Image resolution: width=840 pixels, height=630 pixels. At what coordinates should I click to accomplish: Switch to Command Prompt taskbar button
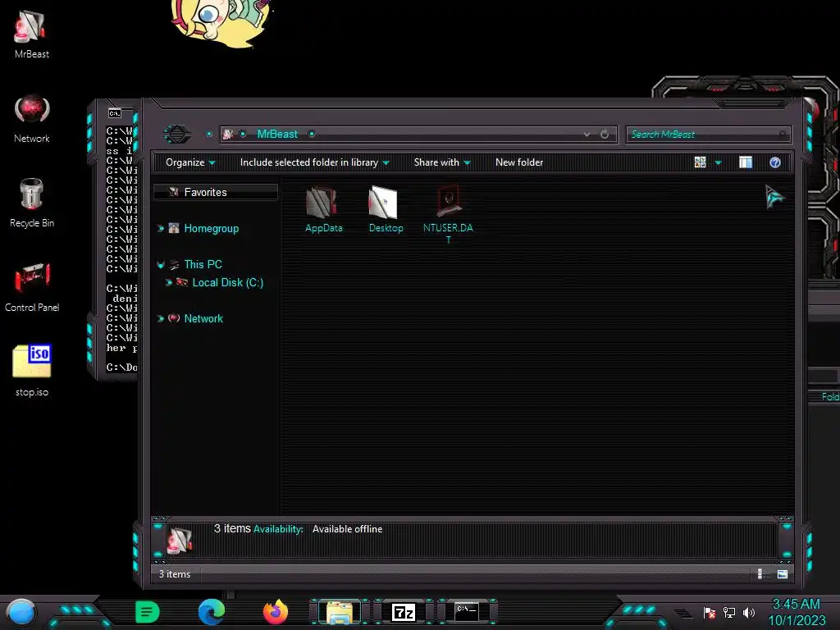pyautogui.click(x=467, y=612)
